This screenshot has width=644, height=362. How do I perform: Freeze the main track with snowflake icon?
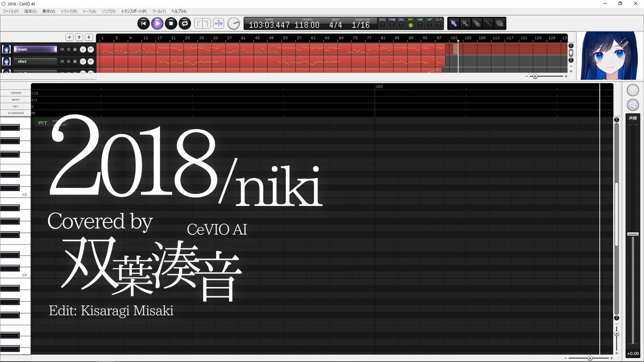point(75,49)
